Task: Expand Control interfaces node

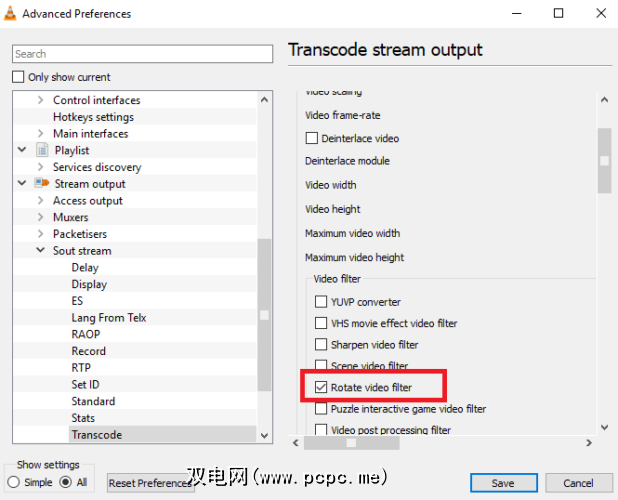Action: tap(40, 100)
